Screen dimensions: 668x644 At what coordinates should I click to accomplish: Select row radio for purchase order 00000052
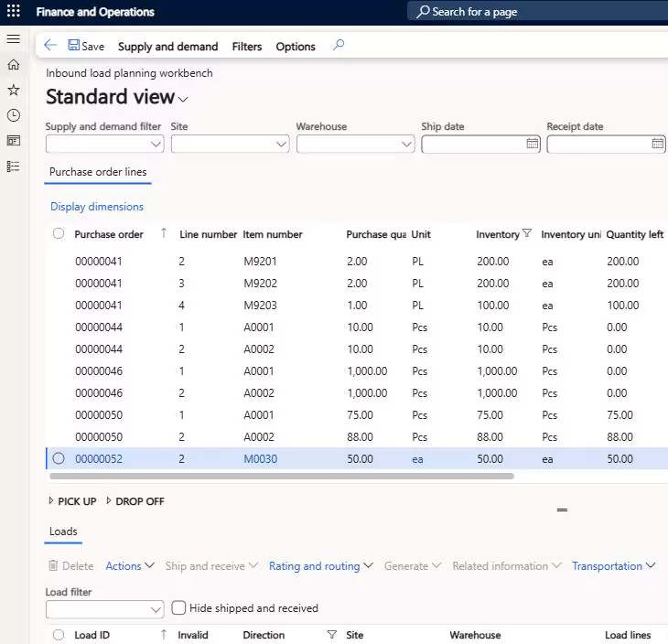coord(59,458)
